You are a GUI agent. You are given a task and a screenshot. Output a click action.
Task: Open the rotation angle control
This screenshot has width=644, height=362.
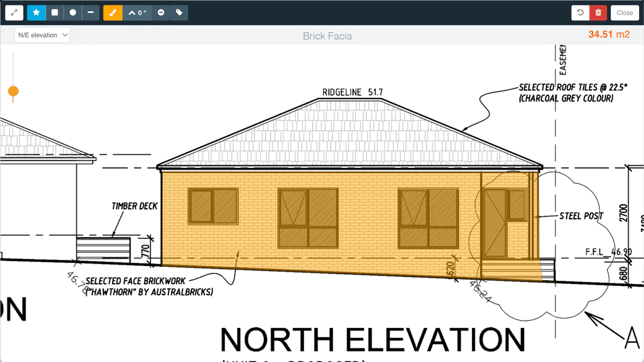coord(137,12)
